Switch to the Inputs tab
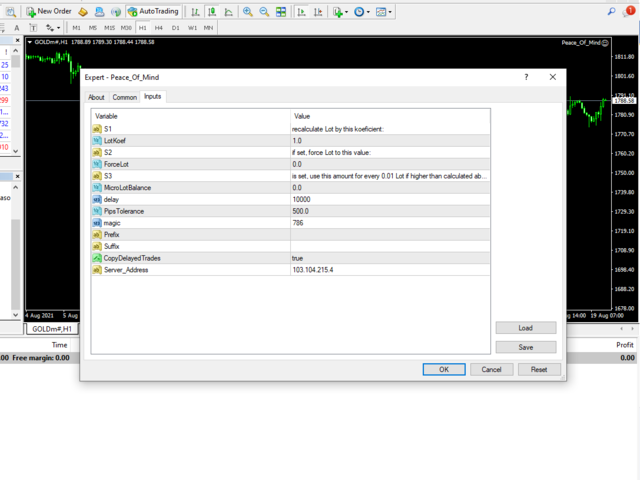This screenshot has width=640, height=480. pos(153,96)
